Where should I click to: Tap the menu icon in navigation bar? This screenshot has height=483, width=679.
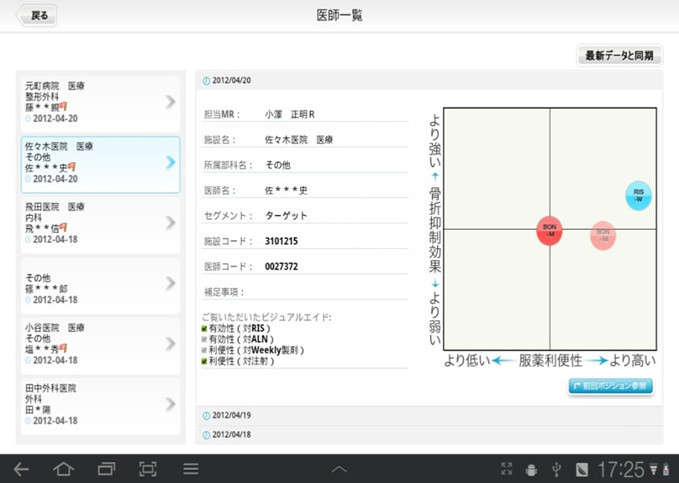[x=191, y=469]
